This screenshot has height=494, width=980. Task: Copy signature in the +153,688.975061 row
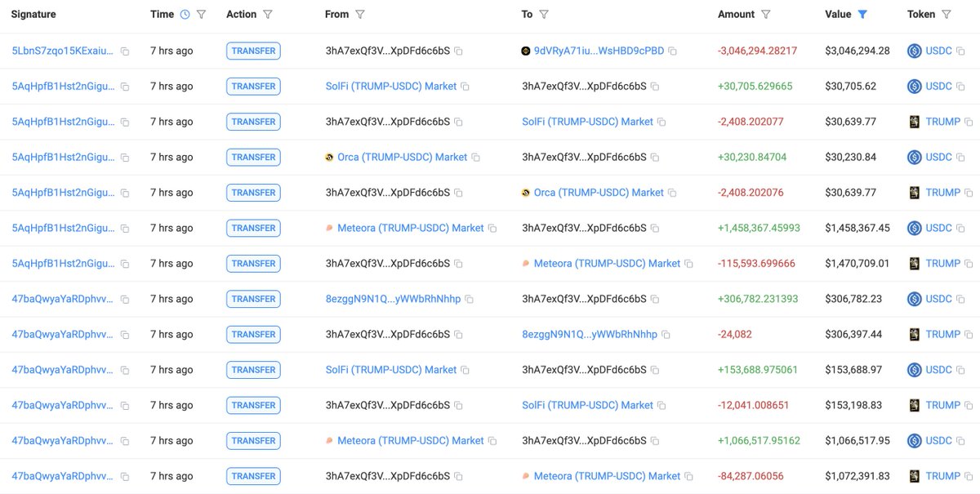tap(125, 371)
